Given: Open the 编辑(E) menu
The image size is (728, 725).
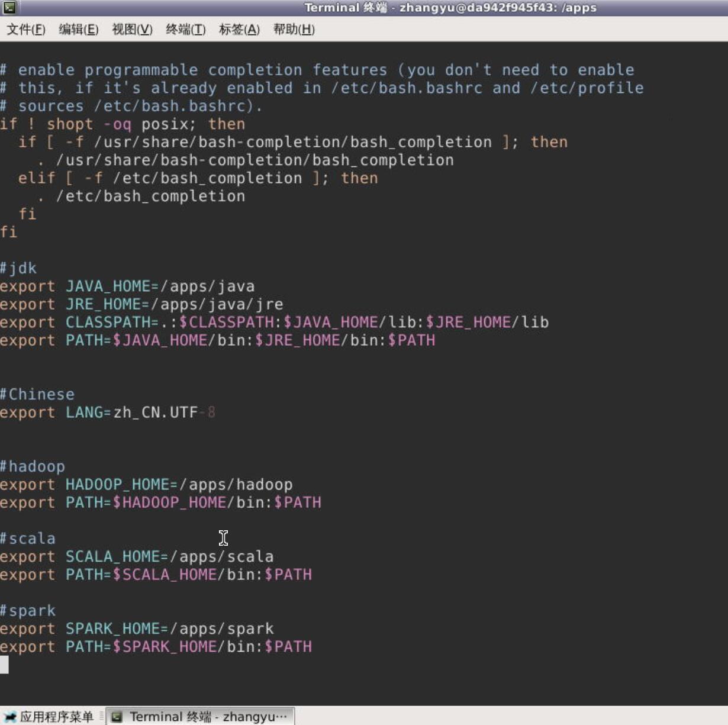Looking at the screenshot, I should pyautogui.click(x=78, y=30).
